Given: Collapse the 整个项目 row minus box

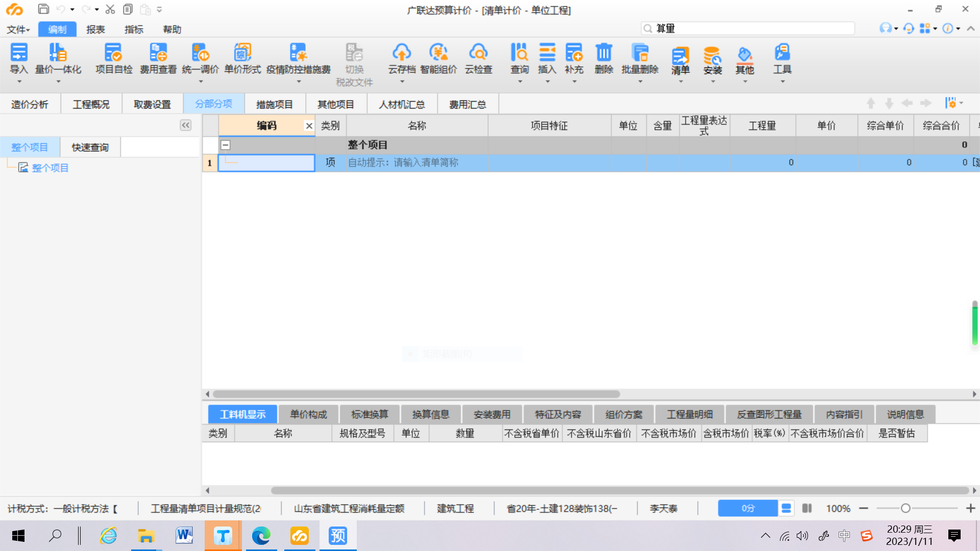Looking at the screenshot, I should [x=225, y=145].
